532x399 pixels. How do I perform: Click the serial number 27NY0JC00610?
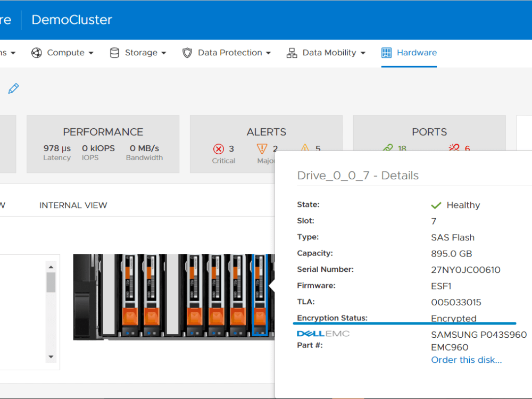click(465, 270)
